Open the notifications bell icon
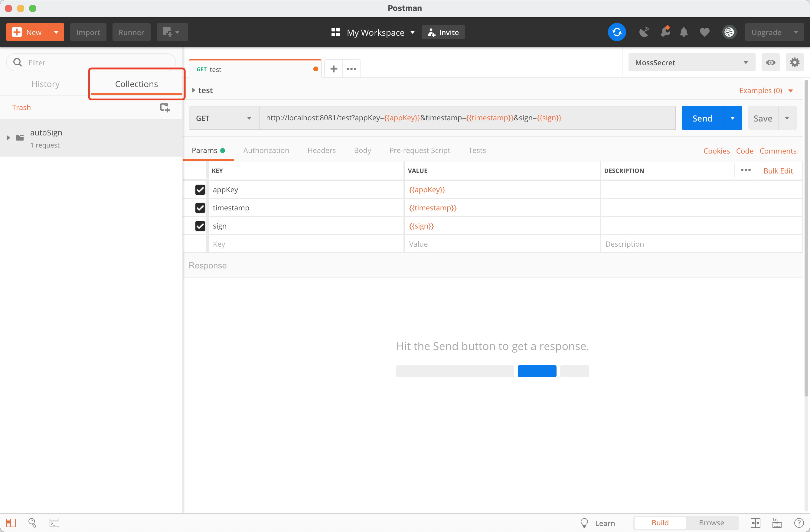The height and width of the screenshot is (532, 810). coord(684,32)
